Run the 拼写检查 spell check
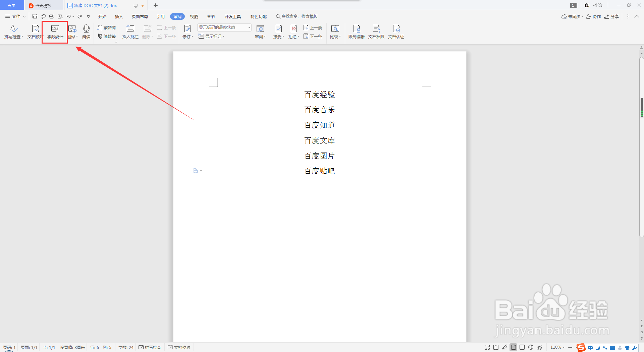This screenshot has height=352, width=644. click(x=13, y=32)
